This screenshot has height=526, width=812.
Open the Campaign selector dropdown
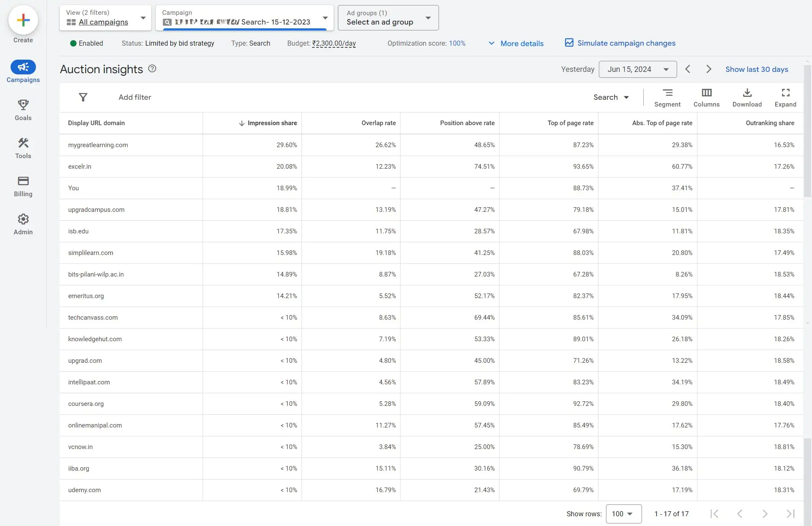coord(325,18)
